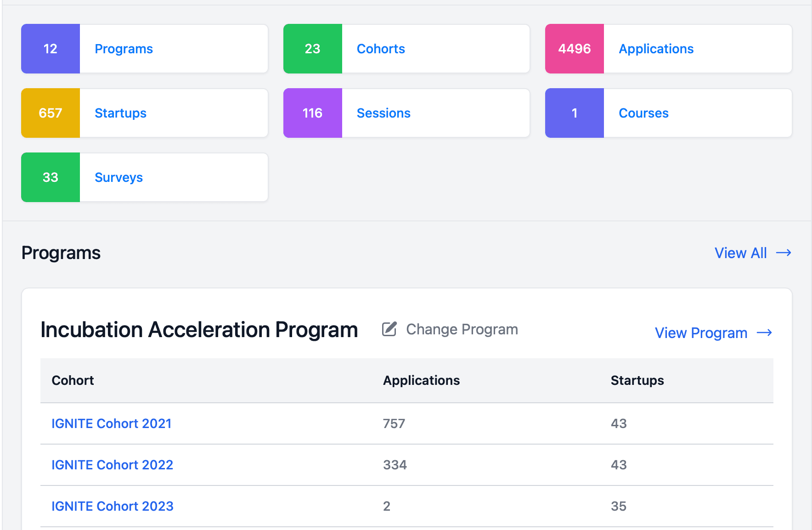Click the yellow 657 Startups count badge
Viewport: 812px width, 530px height.
tap(51, 113)
